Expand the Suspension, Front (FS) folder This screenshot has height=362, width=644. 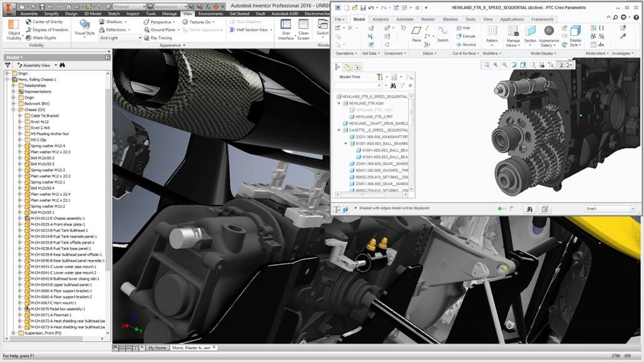(x=14, y=333)
